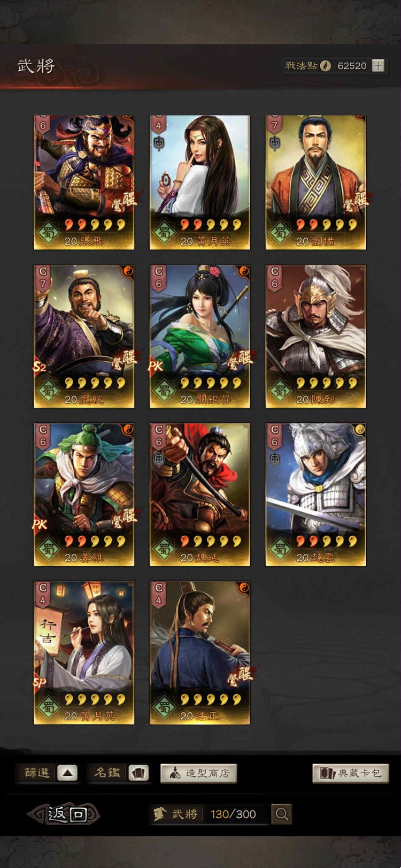Open the 篩選 filter label
Image resolution: width=401 pixels, height=868 pixels.
[x=36, y=773]
